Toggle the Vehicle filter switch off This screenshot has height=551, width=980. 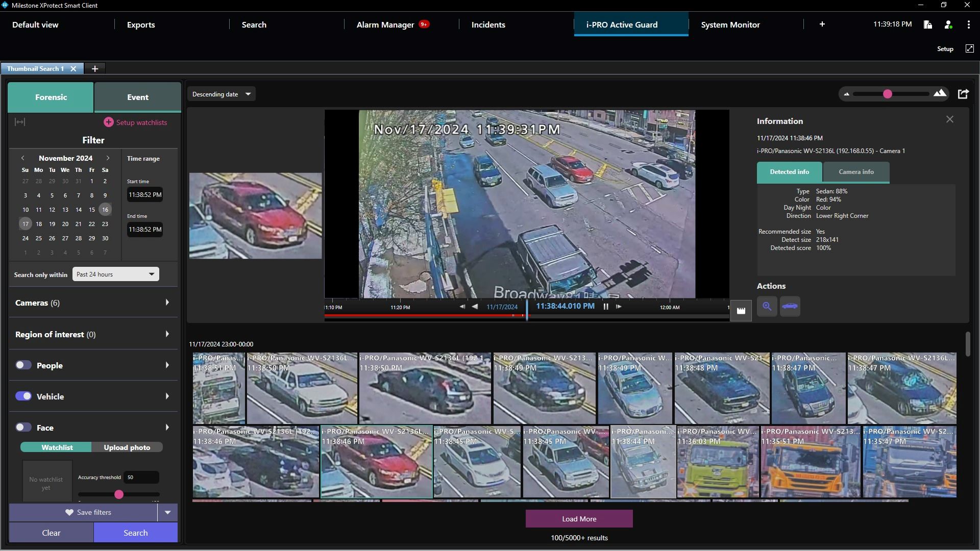tap(23, 396)
